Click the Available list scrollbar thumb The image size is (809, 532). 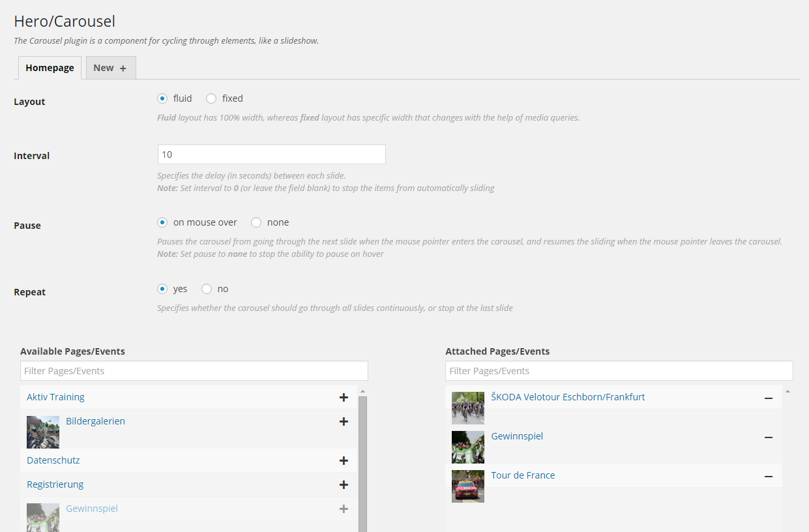point(363,464)
